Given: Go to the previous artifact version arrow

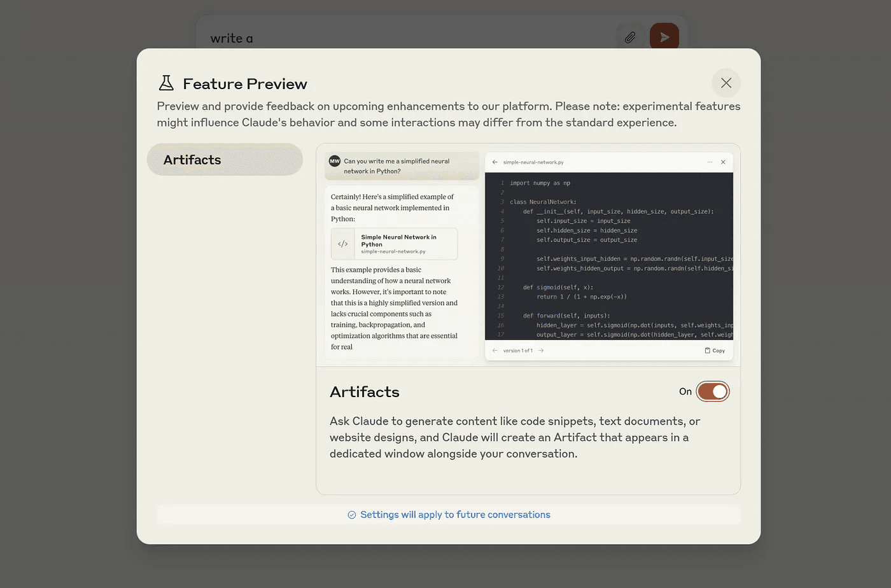Looking at the screenshot, I should [x=495, y=351].
